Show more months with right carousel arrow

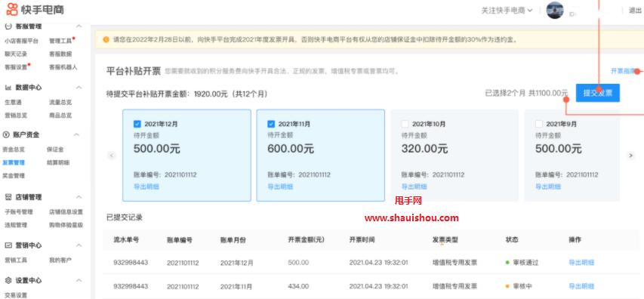point(630,156)
